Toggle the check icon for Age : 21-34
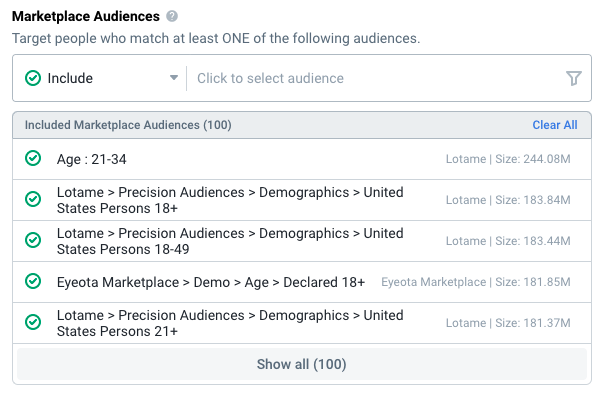 (x=33, y=159)
